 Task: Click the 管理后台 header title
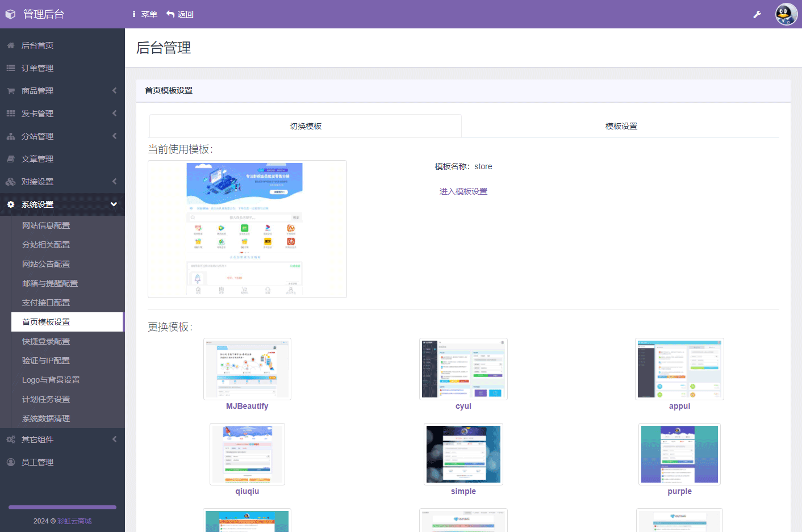[x=44, y=14]
